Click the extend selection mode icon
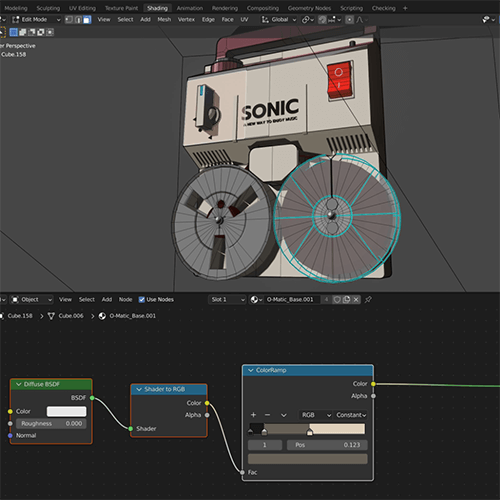The height and width of the screenshot is (500, 500). pos(23,32)
